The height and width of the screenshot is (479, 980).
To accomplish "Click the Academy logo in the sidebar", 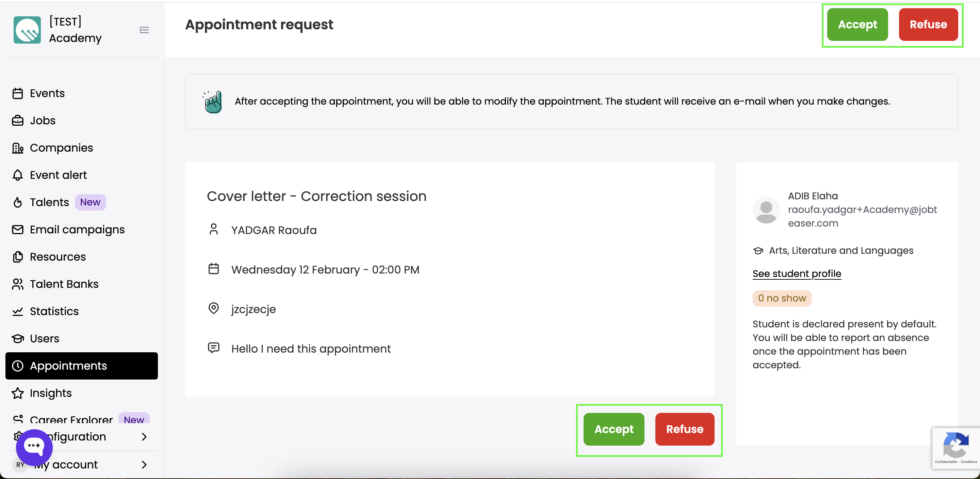I will (27, 30).
